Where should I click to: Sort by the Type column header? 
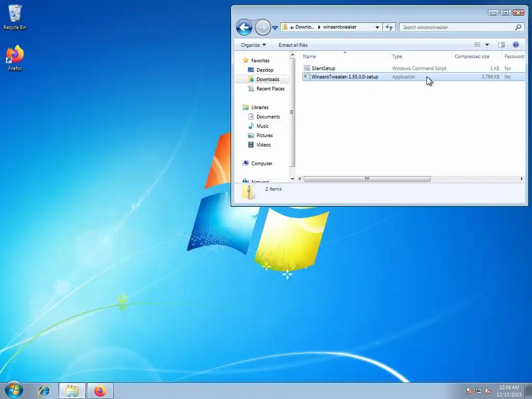(x=421, y=56)
